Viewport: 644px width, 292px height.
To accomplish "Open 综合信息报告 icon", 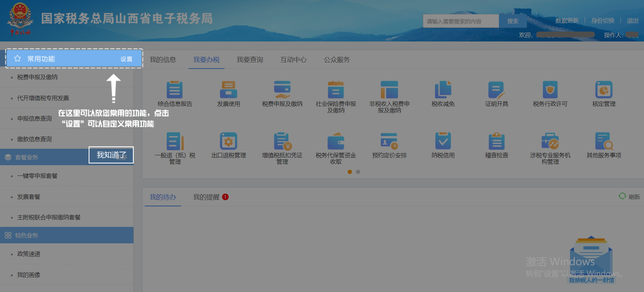I will click(x=175, y=90).
